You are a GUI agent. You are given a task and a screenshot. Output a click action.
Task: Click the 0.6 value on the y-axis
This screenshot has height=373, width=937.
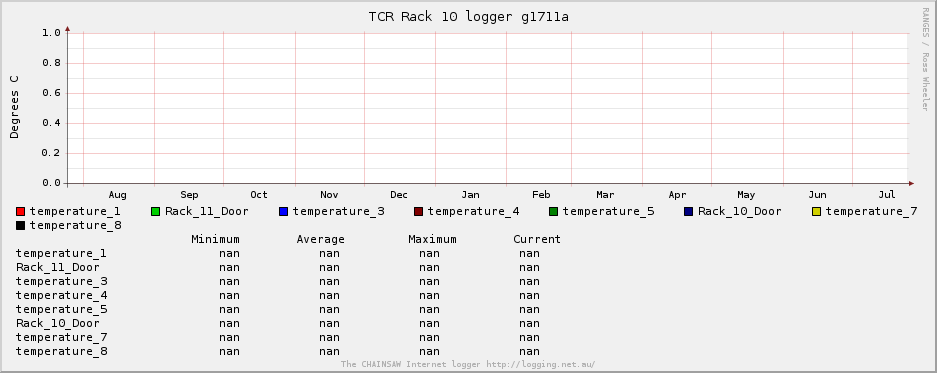(x=51, y=93)
